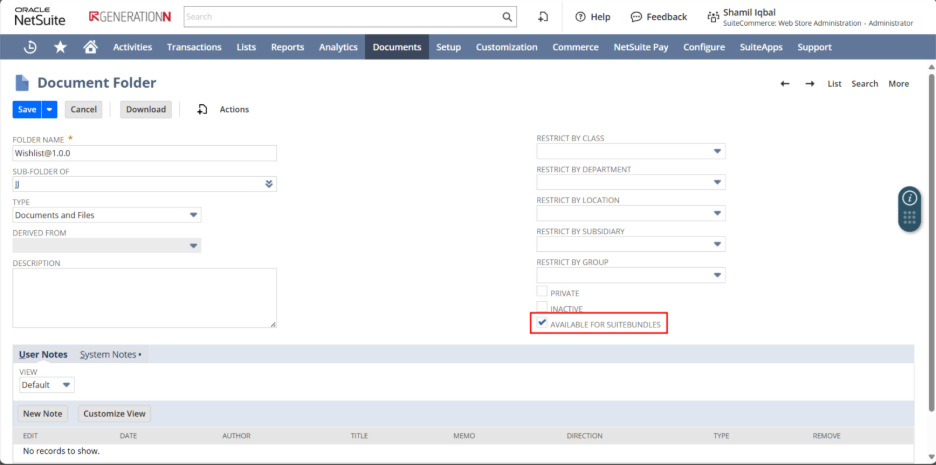
Task: Open the floating info assistant icon
Action: [909, 197]
